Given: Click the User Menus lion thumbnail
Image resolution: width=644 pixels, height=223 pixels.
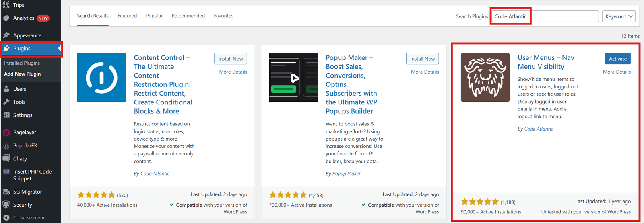Looking at the screenshot, I should point(485,77).
